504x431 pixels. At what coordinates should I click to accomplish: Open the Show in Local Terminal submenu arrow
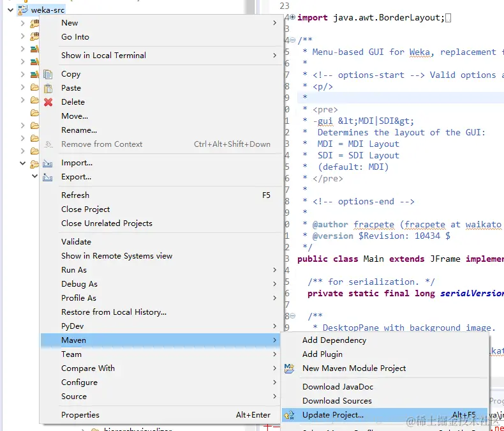pos(274,56)
